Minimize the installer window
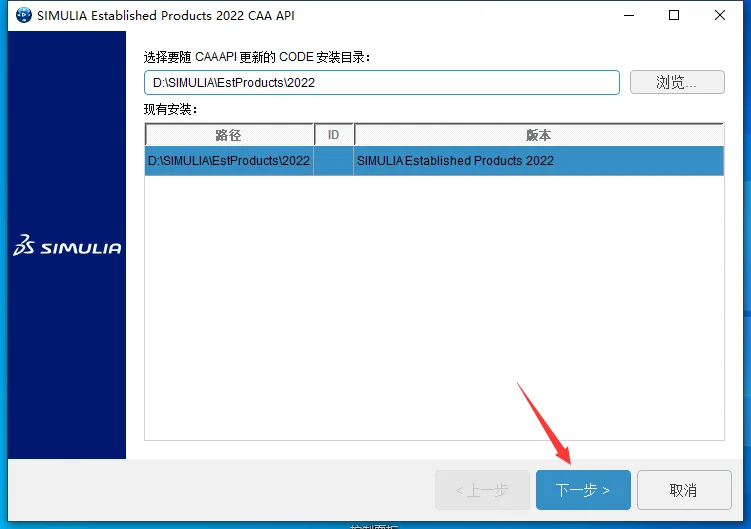This screenshot has height=529, width=751. [x=629, y=15]
